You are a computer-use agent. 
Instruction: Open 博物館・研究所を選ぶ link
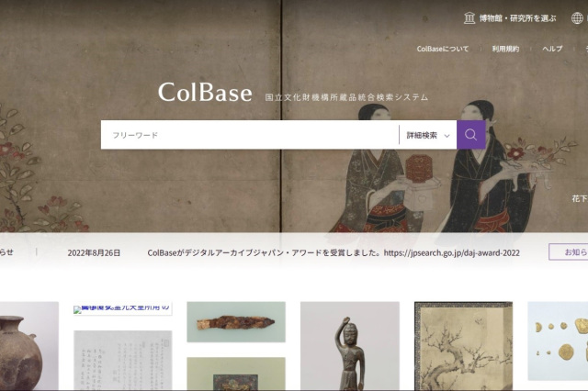point(517,18)
